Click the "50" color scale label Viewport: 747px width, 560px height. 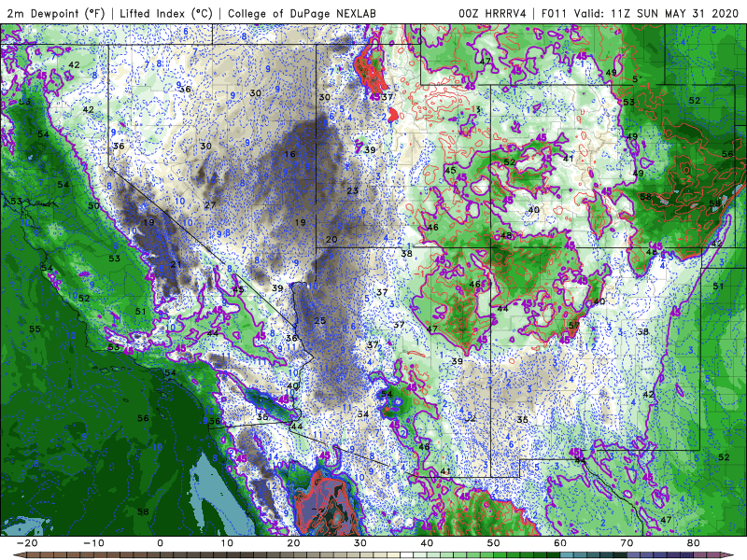coord(494,543)
